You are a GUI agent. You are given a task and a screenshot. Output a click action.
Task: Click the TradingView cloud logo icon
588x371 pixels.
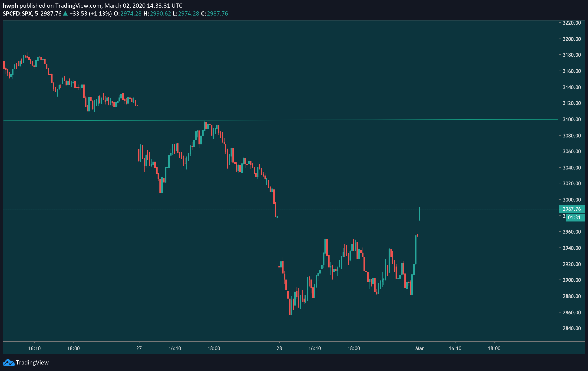[9, 363]
